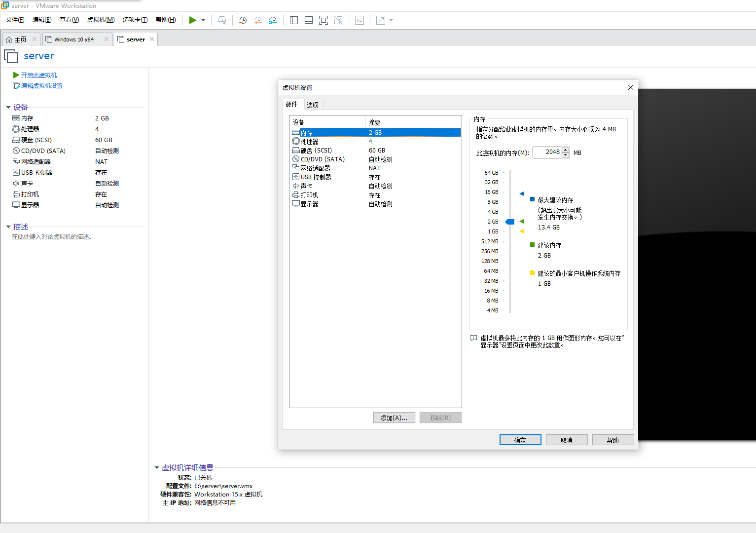Select CD/DVD (SATA) row in settings device list
756x533 pixels.
pyautogui.click(x=376, y=159)
